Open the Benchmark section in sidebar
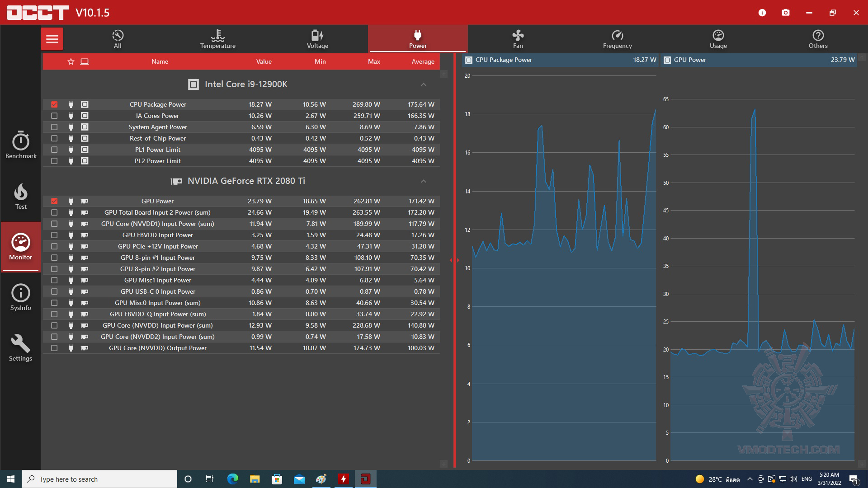The width and height of the screenshot is (868, 488). click(21, 145)
